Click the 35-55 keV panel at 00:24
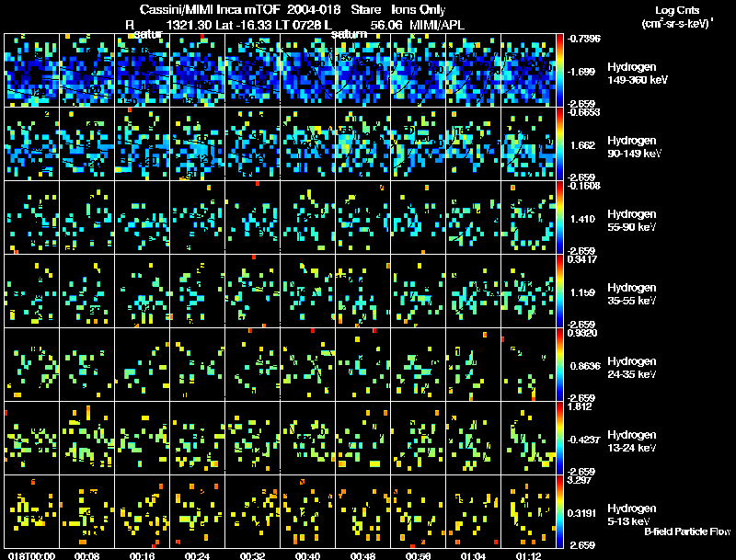The height and width of the screenshot is (560, 736). [197, 291]
